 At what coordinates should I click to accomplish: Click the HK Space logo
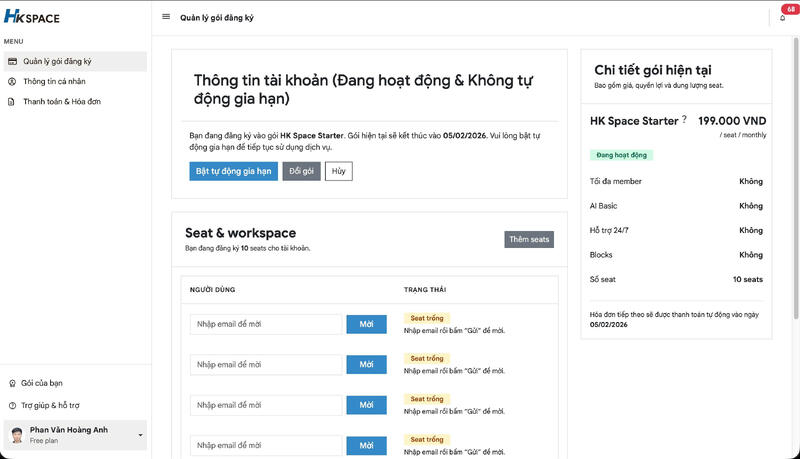click(x=32, y=17)
